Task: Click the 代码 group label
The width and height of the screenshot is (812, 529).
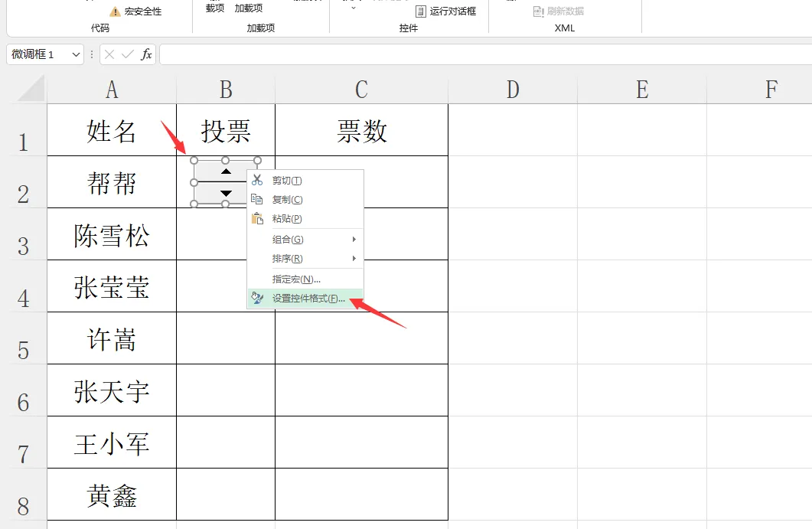Action: click(x=100, y=28)
